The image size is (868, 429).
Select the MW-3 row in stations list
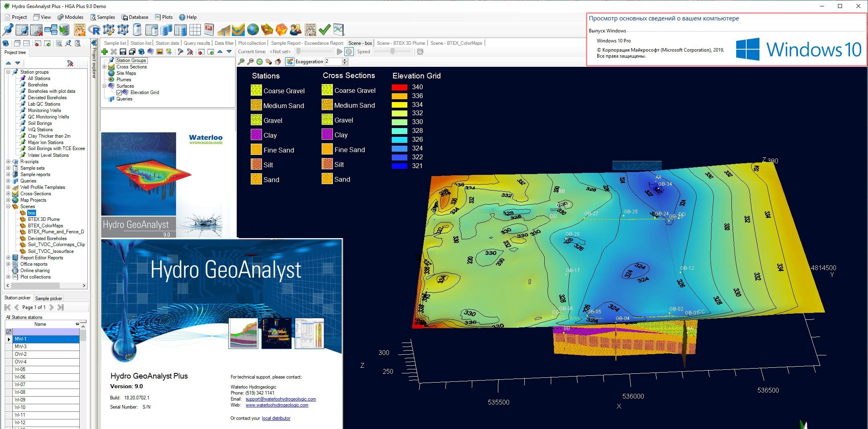click(46, 347)
